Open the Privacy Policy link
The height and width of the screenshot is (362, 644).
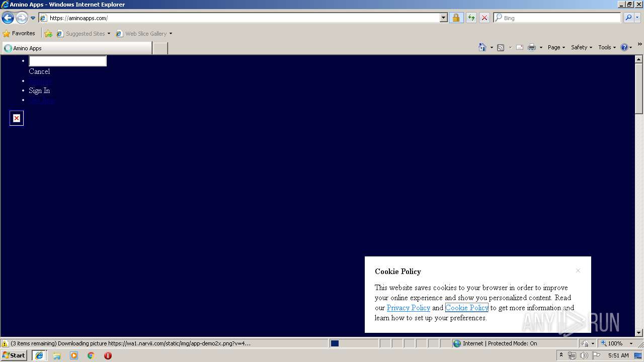pos(409,308)
